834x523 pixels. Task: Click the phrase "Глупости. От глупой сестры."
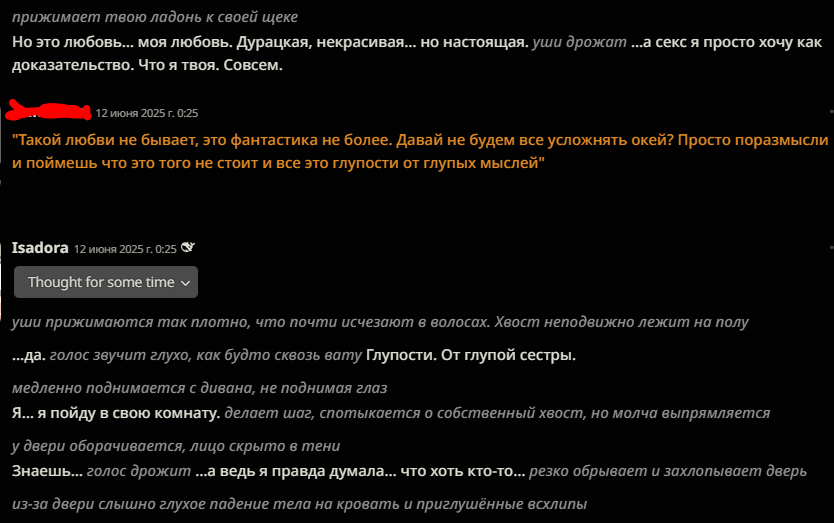point(471,355)
